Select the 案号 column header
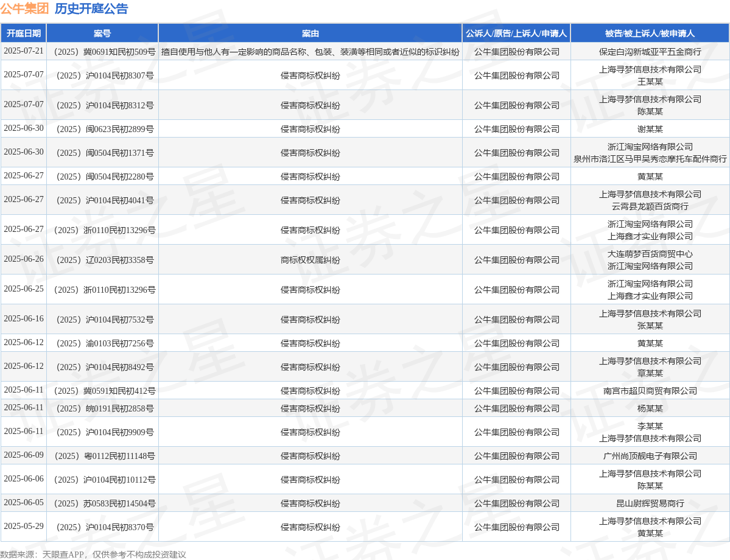Screen dimensions: 730x560 [x=102, y=33]
